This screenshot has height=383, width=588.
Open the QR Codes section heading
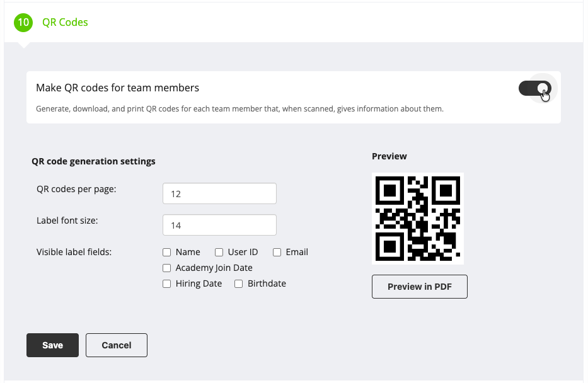tap(66, 23)
